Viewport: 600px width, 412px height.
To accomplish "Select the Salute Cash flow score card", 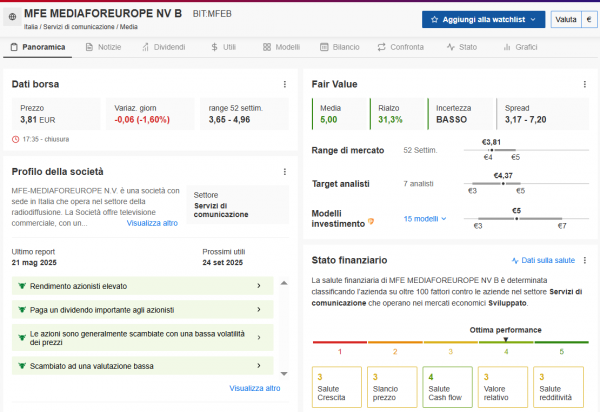I will coord(447,387).
